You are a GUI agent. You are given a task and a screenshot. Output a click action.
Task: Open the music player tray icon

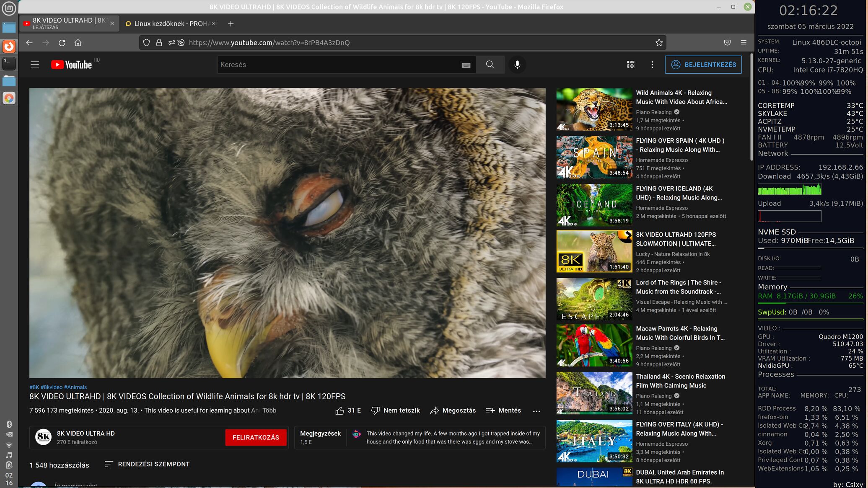click(9, 455)
